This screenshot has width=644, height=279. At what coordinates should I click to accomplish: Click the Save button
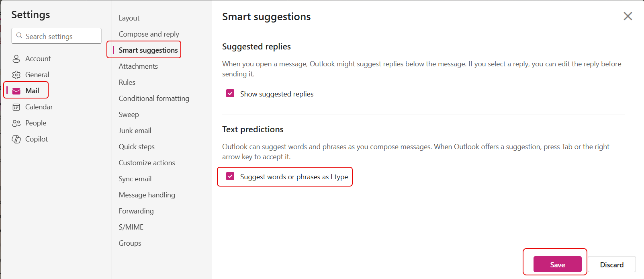point(557,265)
